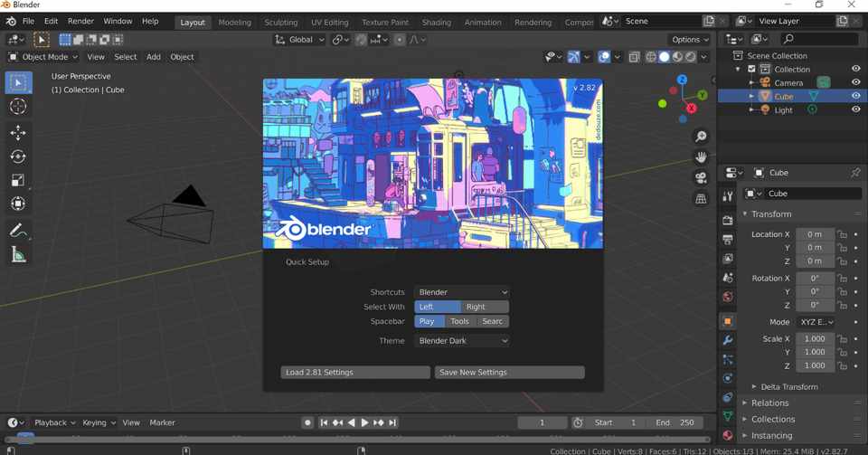Click Save New Settings button
868x455 pixels.
510,373
